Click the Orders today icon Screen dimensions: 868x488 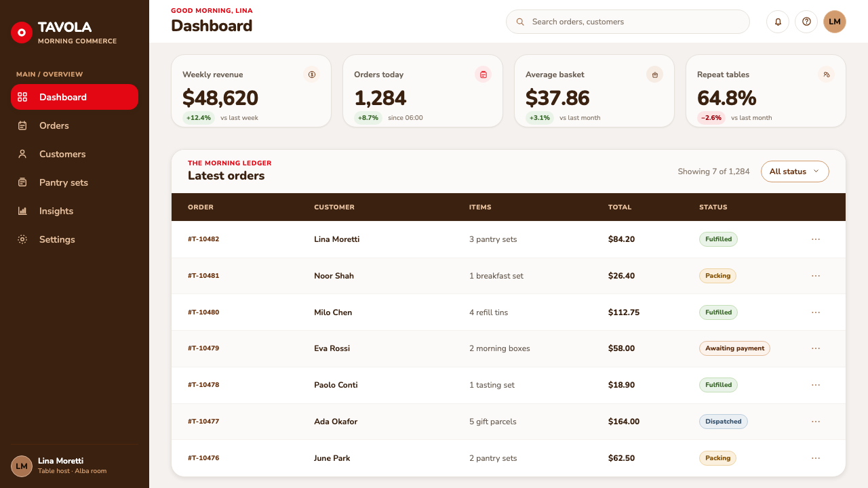point(484,75)
